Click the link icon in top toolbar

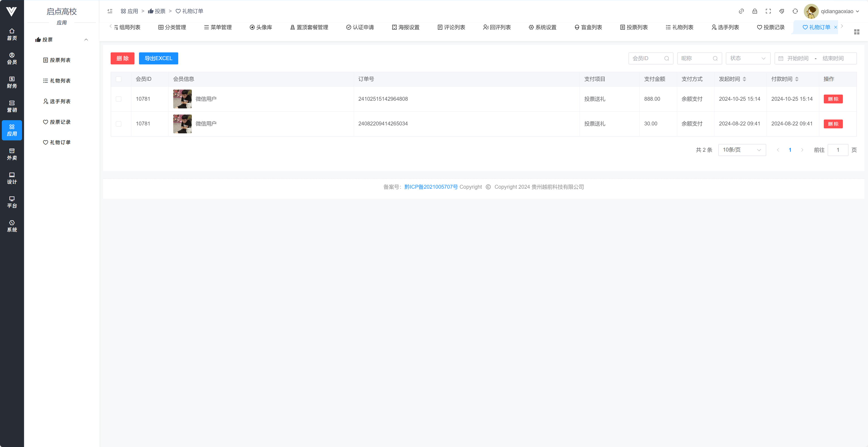coord(741,11)
